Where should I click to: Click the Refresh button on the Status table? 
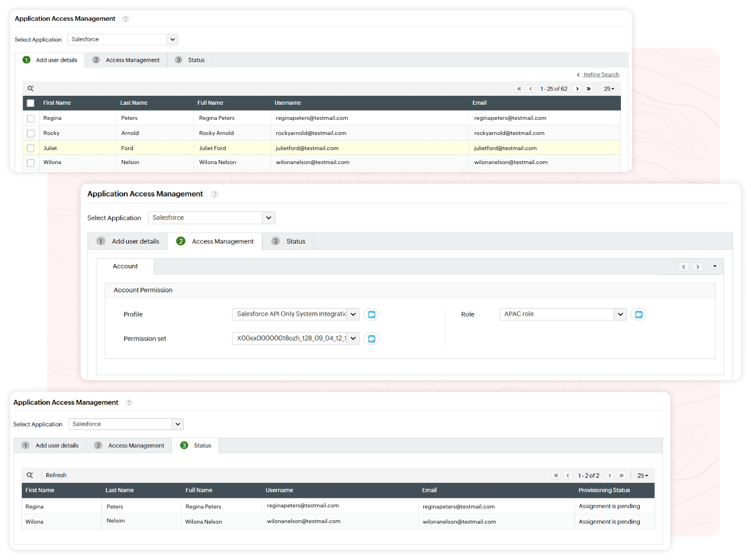click(x=56, y=474)
